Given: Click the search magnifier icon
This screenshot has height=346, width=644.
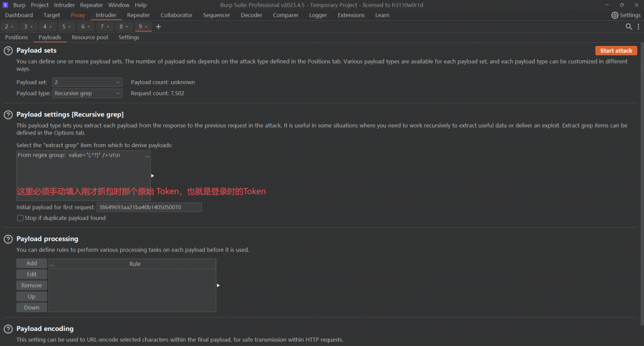Looking at the screenshot, I should point(628,26).
